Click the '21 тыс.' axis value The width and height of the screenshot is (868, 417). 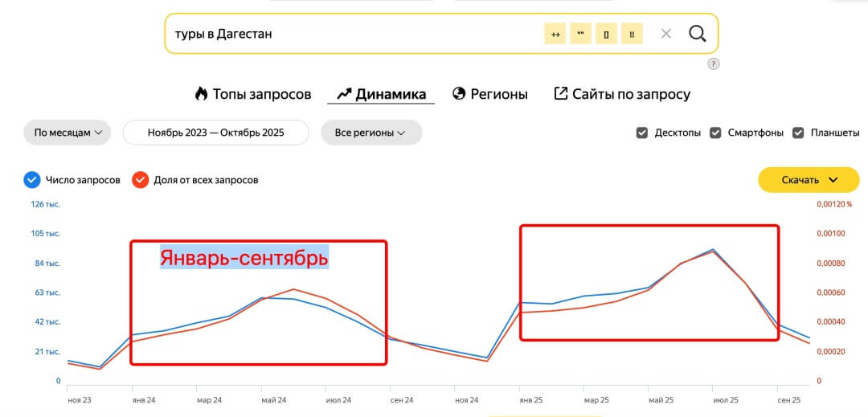tap(47, 352)
